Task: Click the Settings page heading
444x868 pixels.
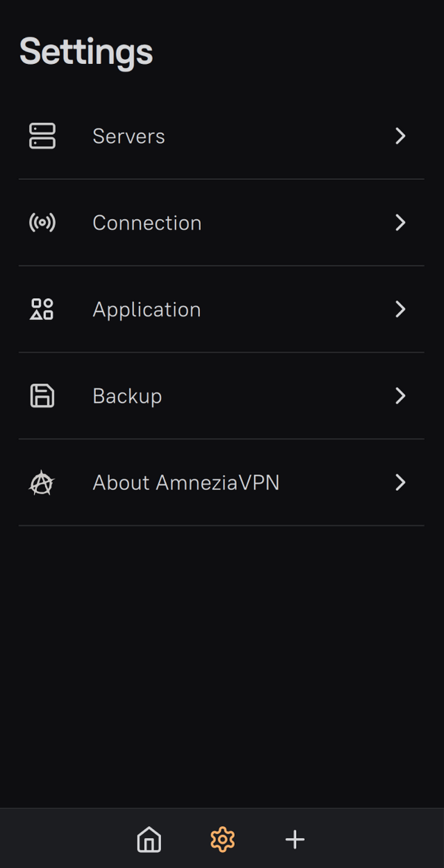Action: 86,52
